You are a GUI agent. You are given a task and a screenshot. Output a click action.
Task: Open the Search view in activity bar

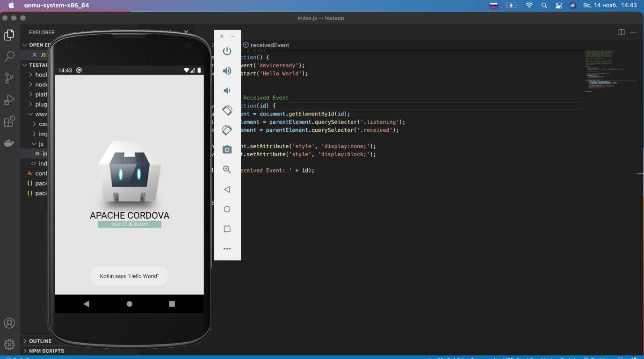9,57
